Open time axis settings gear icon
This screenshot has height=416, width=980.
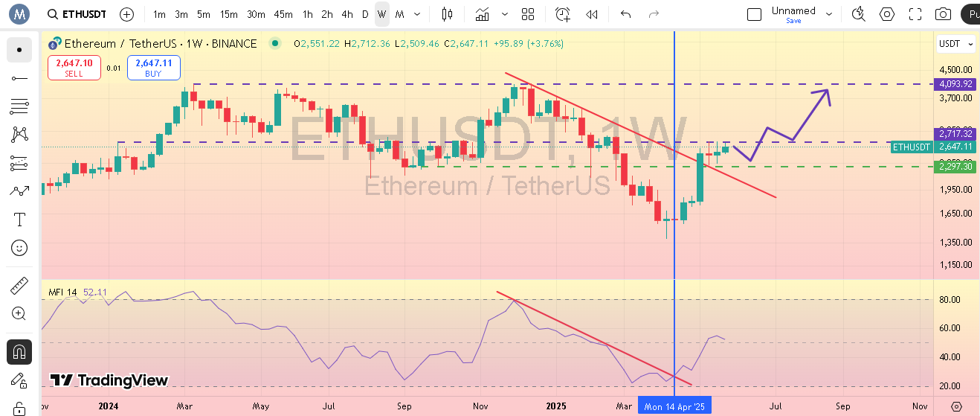957,407
